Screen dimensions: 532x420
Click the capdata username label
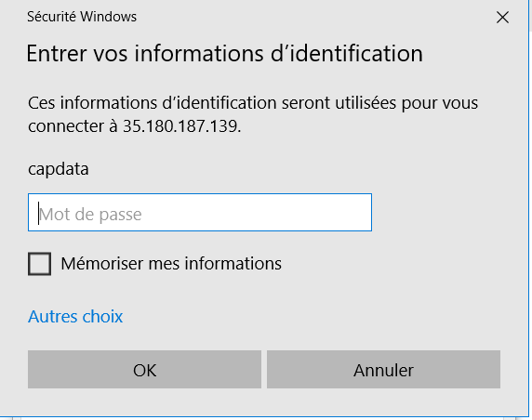point(59,169)
